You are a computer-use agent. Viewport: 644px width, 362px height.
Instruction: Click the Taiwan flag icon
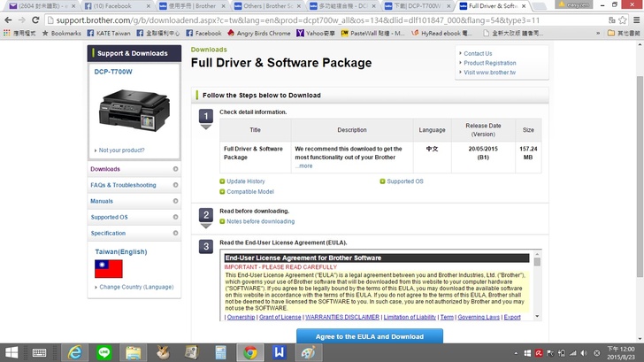[109, 269]
